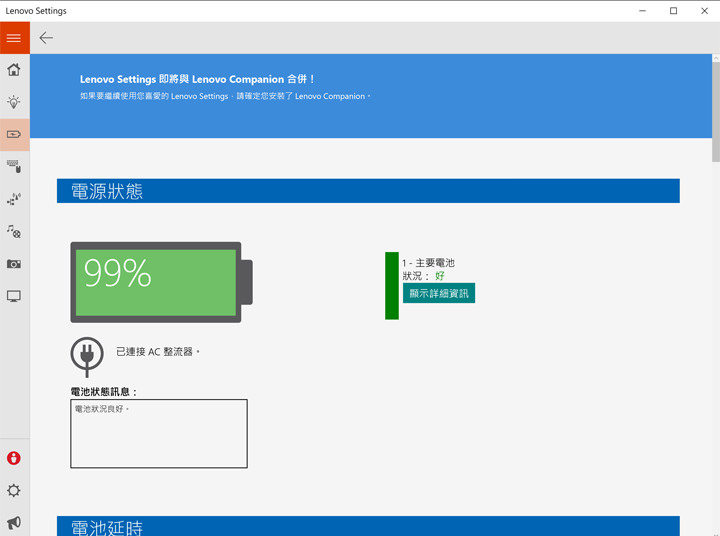Click the Lenovo Companion merge banner
720x536 pixels.
pos(370,95)
